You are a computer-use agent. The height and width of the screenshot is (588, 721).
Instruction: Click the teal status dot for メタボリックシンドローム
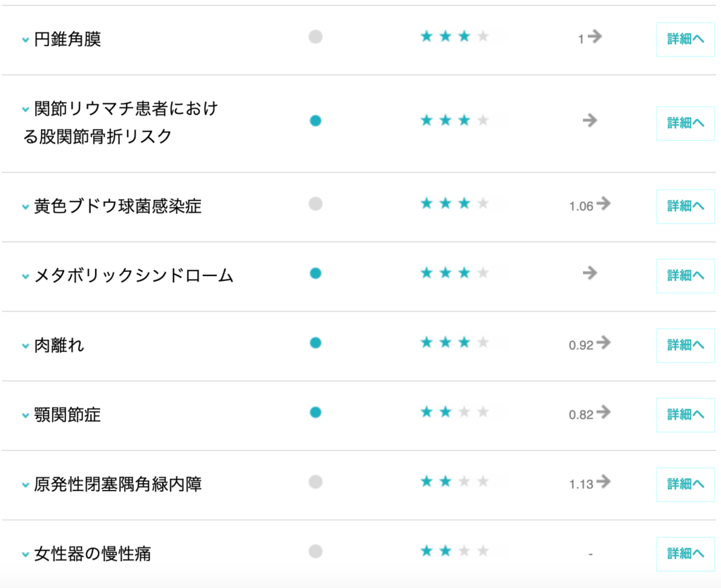point(315,273)
